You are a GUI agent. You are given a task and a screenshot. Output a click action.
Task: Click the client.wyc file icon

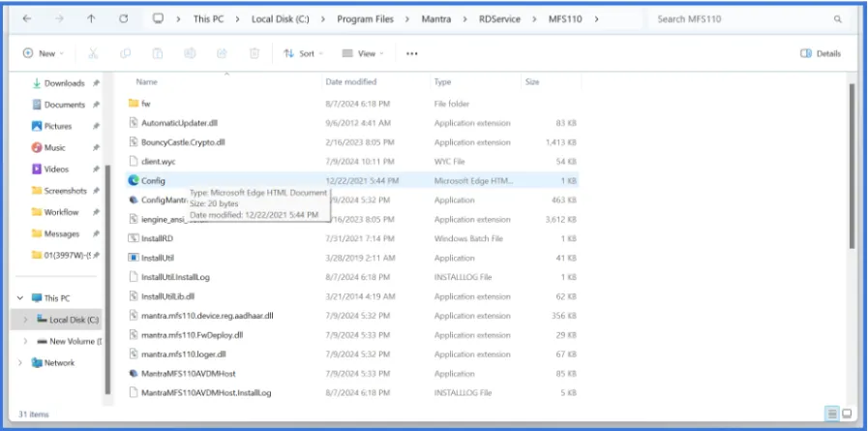(133, 161)
